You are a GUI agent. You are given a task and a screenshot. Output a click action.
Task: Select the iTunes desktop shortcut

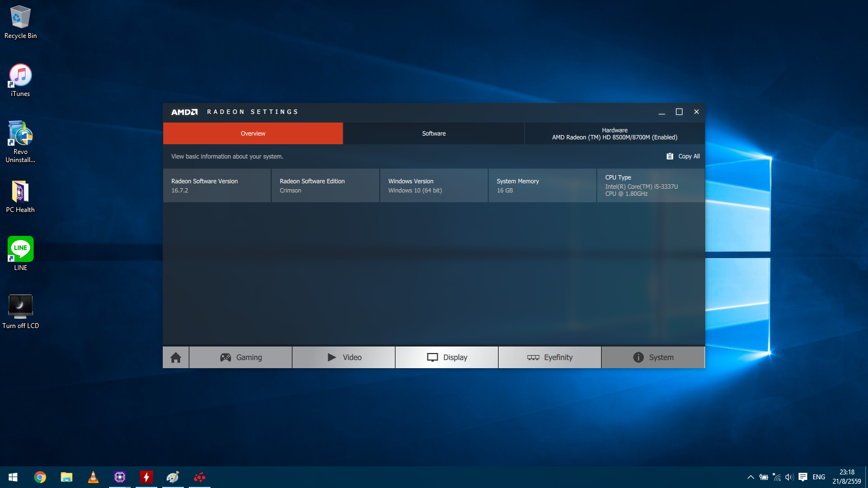21,80
